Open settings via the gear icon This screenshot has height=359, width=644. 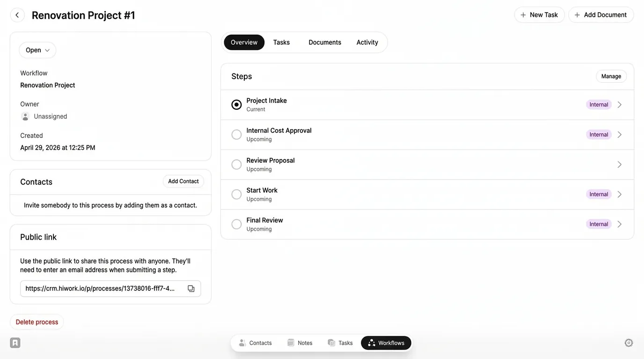(629, 343)
